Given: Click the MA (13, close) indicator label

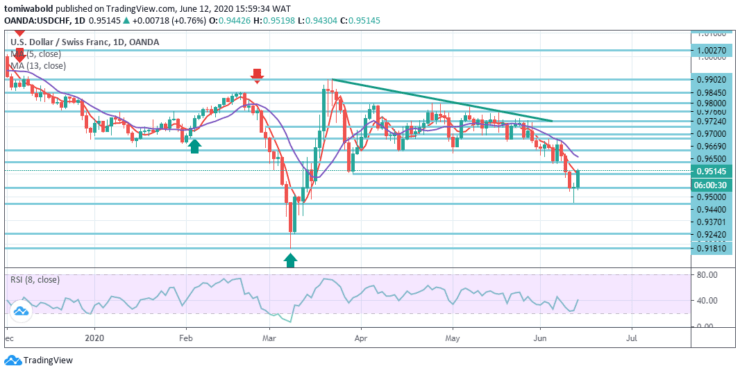Looking at the screenshot, I should (x=38, y=66).
